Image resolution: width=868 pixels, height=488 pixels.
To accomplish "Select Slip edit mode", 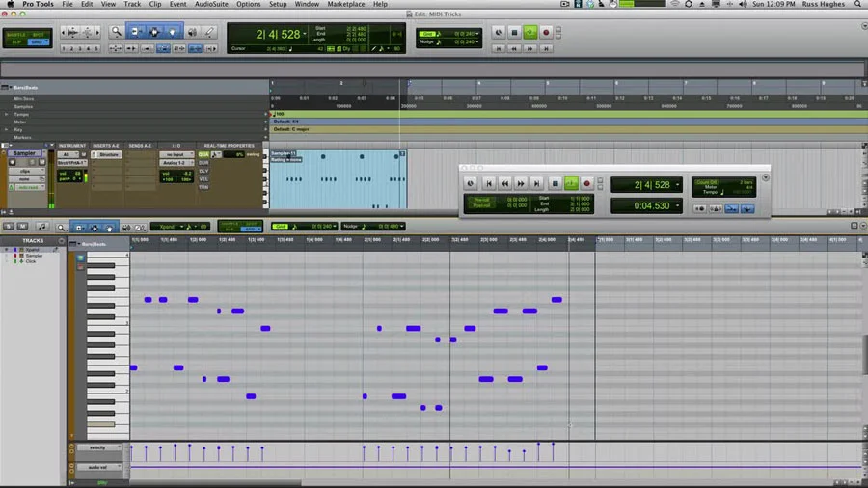I will tap(16, 42).
